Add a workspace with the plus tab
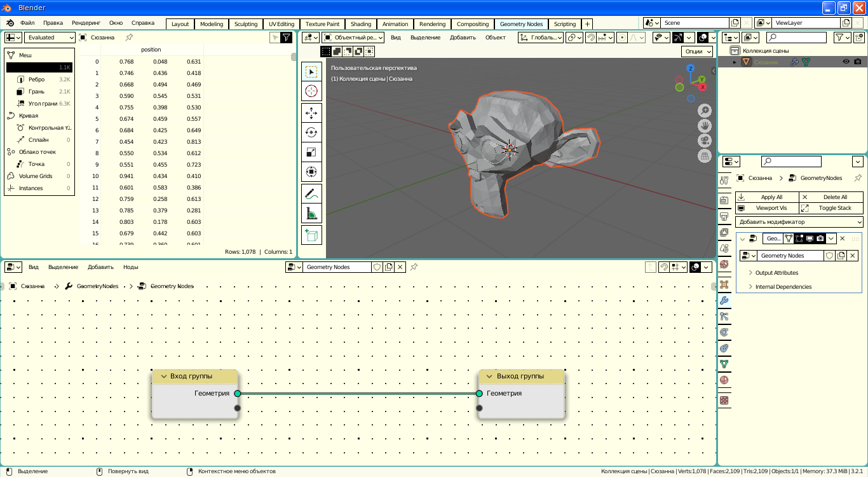 (588, 24)
